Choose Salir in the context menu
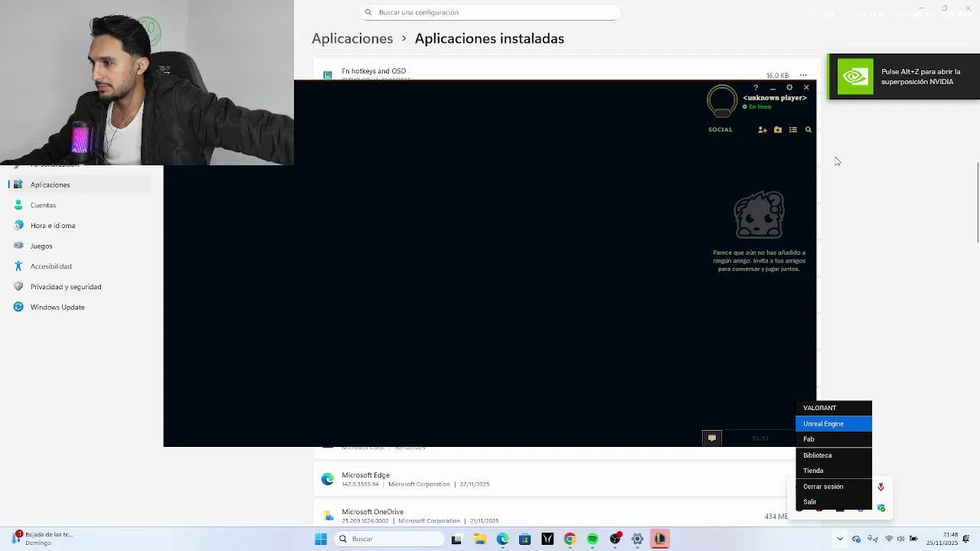The height and width of the screenshot is (551, 980). pyautogui.click(x=834, y=502)
